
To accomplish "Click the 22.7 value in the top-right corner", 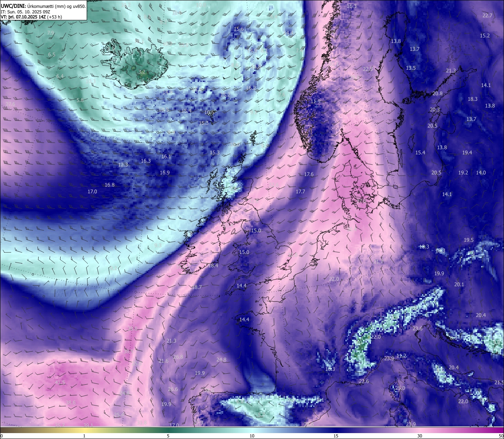I will pos(487,15).
